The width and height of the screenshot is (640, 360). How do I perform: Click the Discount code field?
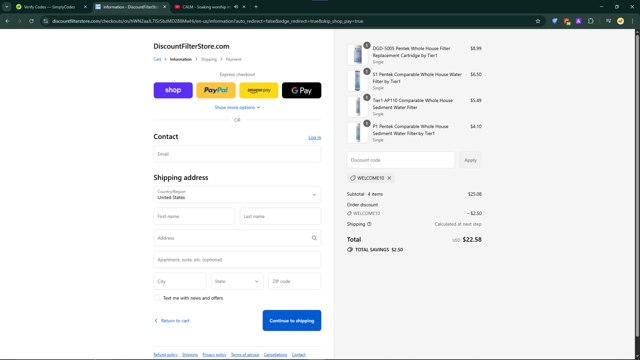(401, 160)
